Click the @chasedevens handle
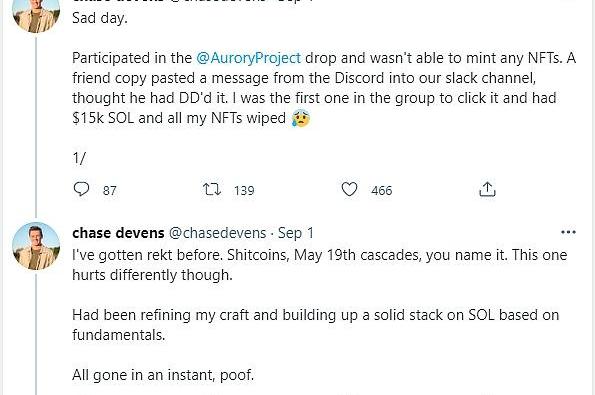Screen dimensions: 595x395 click(217, 233)
